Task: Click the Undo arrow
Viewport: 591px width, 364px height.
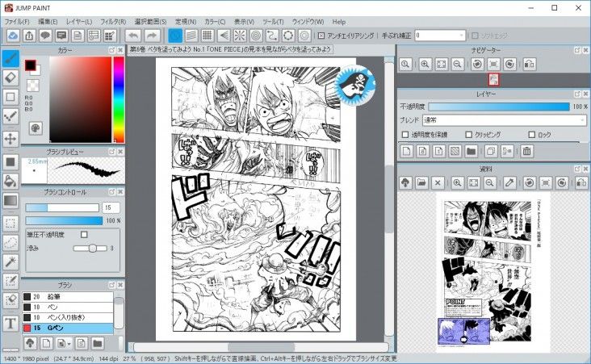Action: point(133,36)
